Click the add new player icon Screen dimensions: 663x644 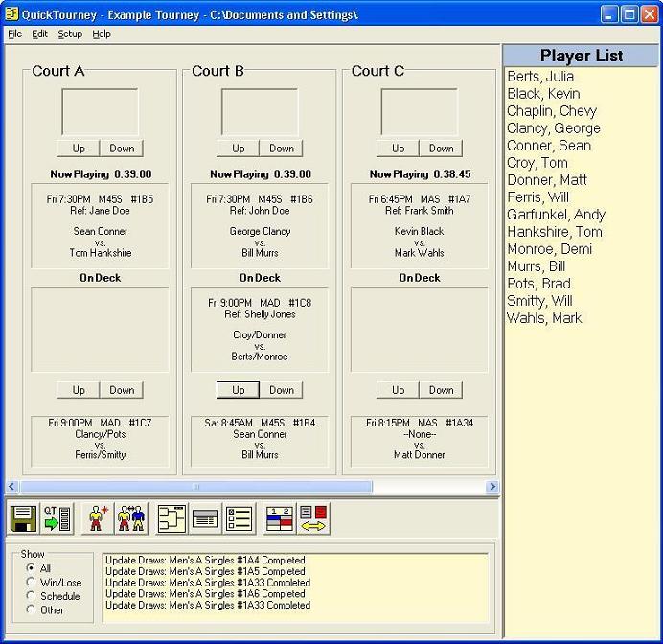(98, 518)
